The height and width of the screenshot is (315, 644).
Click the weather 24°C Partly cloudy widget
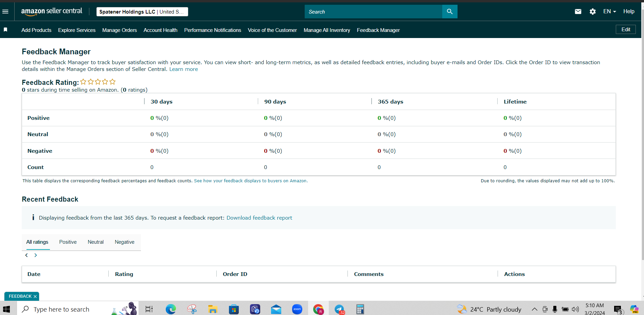point(489,309)
